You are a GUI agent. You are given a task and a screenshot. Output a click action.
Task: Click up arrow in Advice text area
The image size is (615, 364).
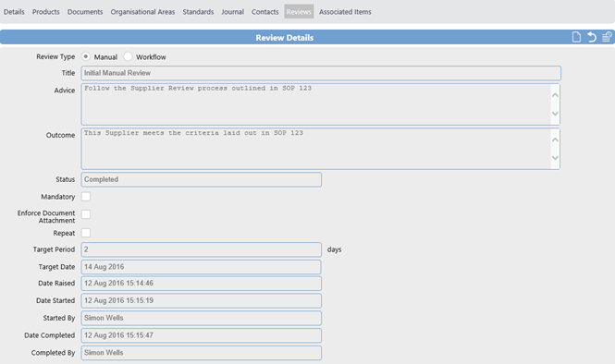(555, 95)
